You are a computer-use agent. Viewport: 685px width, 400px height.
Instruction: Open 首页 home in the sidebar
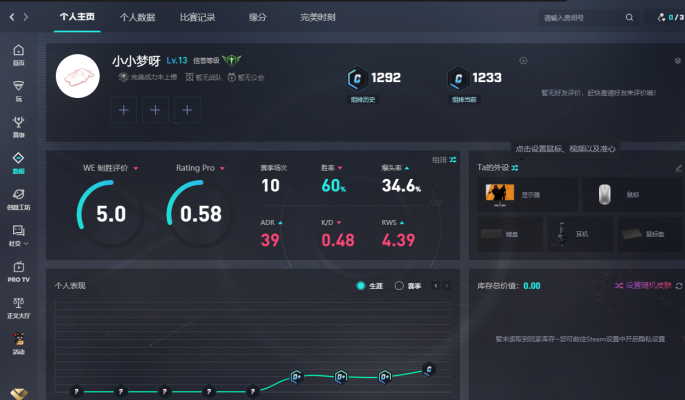[18, 55]
